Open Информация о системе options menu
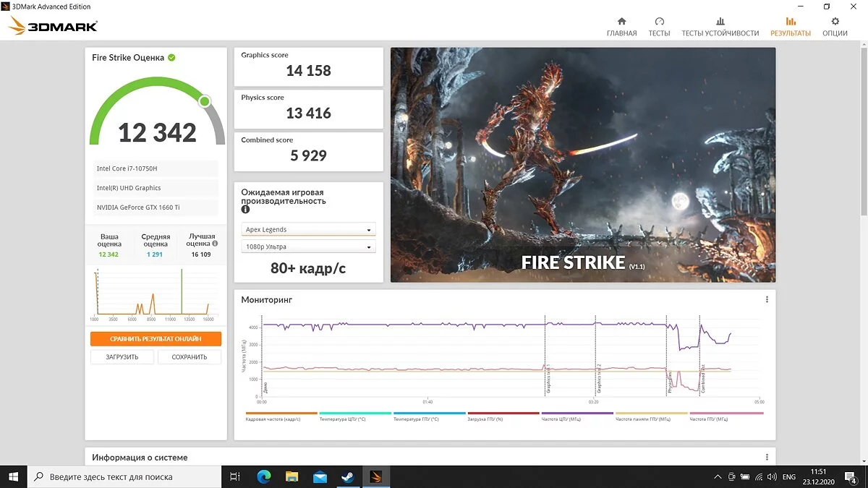The image size is (868, 488). (767, 457)
